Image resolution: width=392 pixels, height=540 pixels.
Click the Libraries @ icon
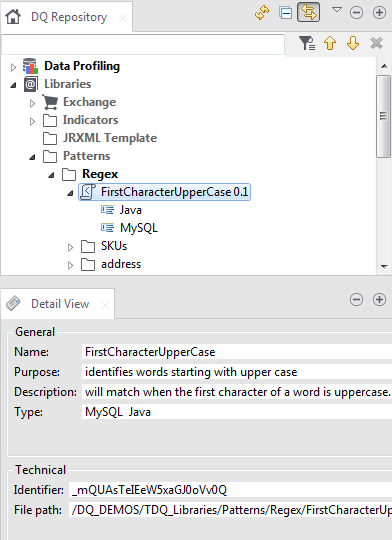(30, 84)
